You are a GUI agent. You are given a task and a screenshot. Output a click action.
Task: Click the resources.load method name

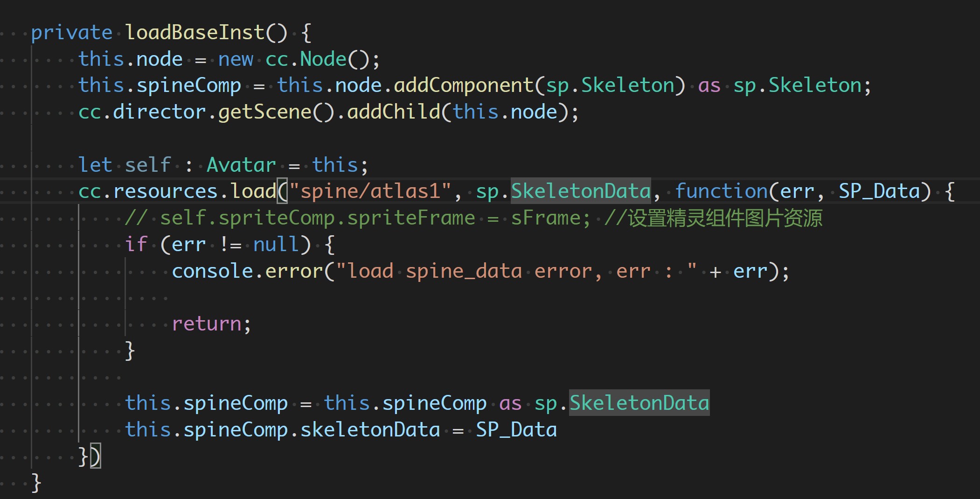tap(253, 191)
